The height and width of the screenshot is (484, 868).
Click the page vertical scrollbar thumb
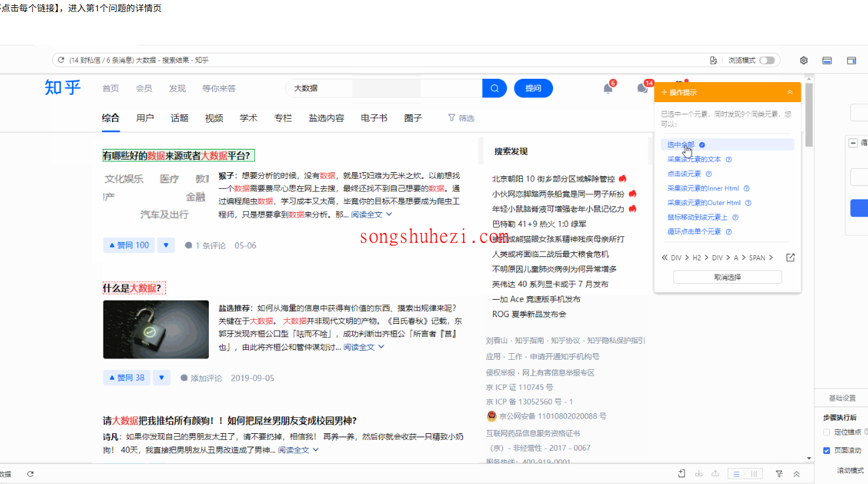click(809, 113)
